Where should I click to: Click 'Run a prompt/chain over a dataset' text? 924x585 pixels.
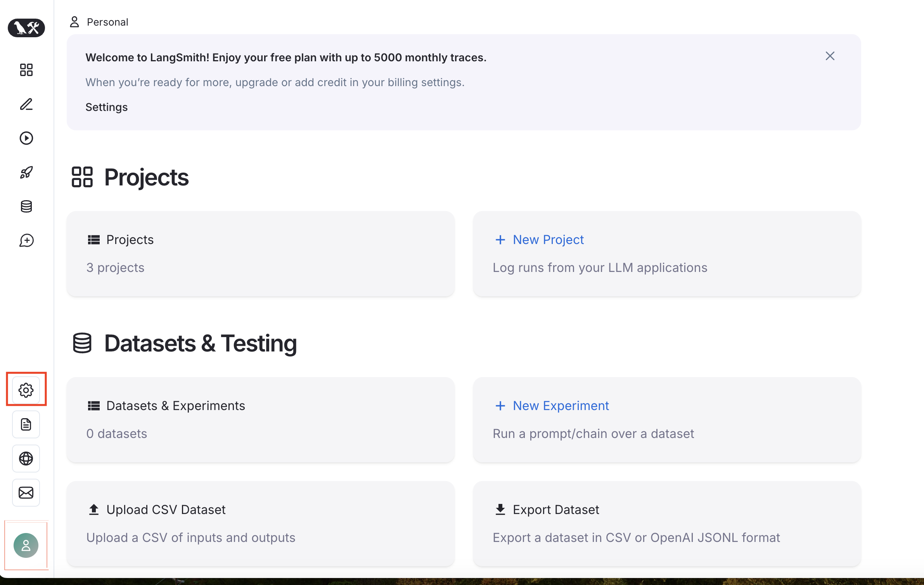(593, 434)
